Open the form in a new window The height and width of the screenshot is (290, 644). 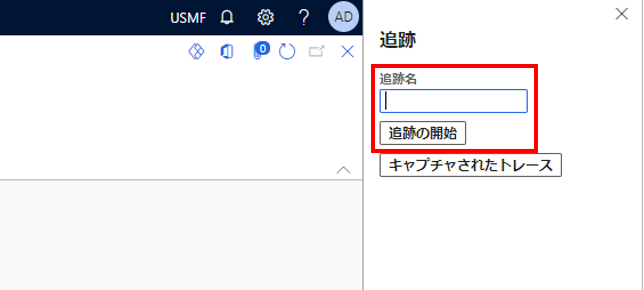317,51
